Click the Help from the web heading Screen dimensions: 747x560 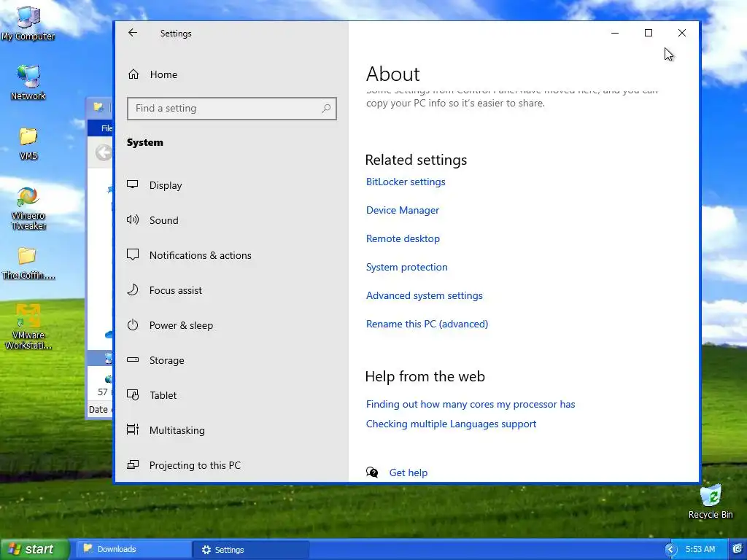tap(425, 376)
